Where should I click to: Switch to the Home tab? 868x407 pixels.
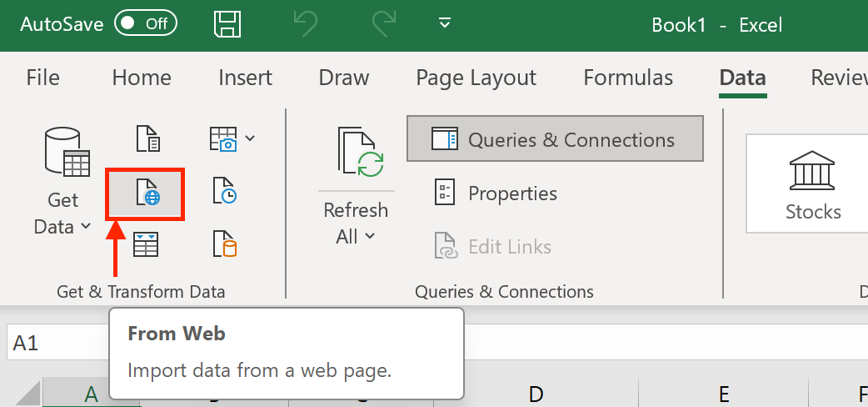click(142, 78)
